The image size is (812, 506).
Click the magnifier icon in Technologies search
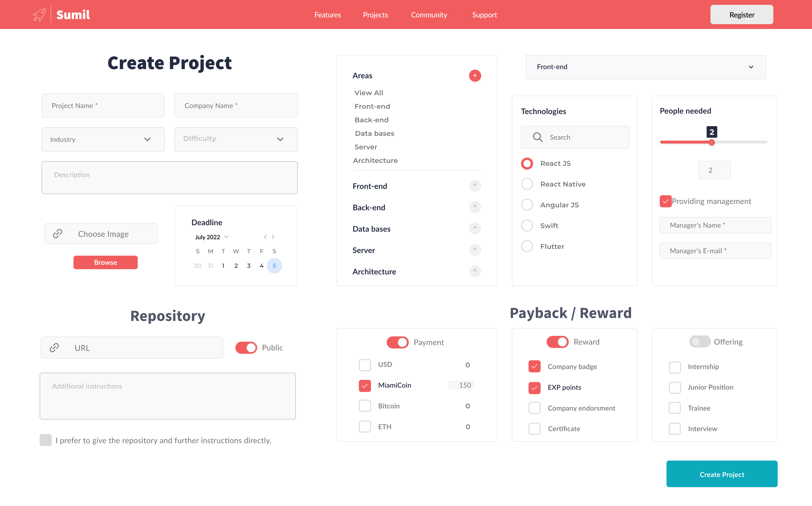point(537,137)
